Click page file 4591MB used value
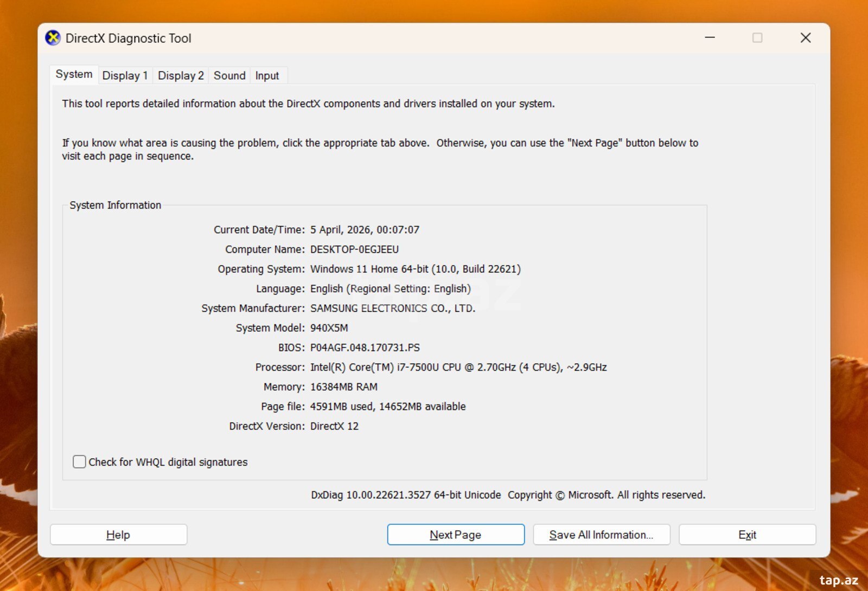The width and height of the screenshot is (868, 591). (x=342, y=407)
